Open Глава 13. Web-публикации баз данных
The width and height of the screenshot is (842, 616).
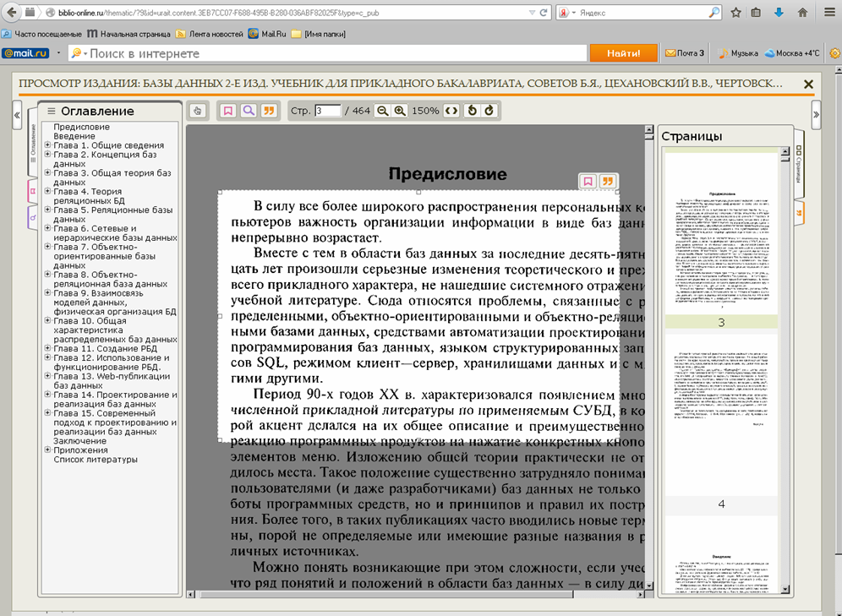point(112,380)
